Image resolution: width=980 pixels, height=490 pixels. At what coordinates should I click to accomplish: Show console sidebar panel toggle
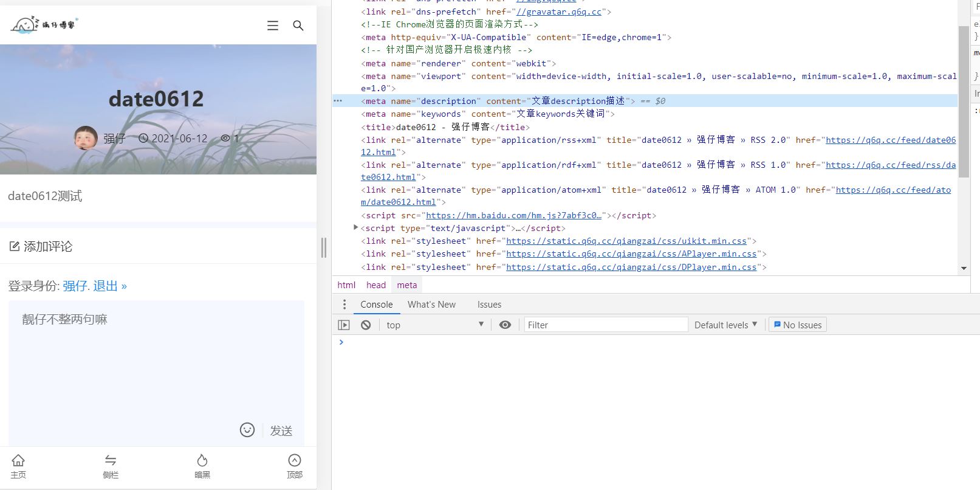[344, 325]
